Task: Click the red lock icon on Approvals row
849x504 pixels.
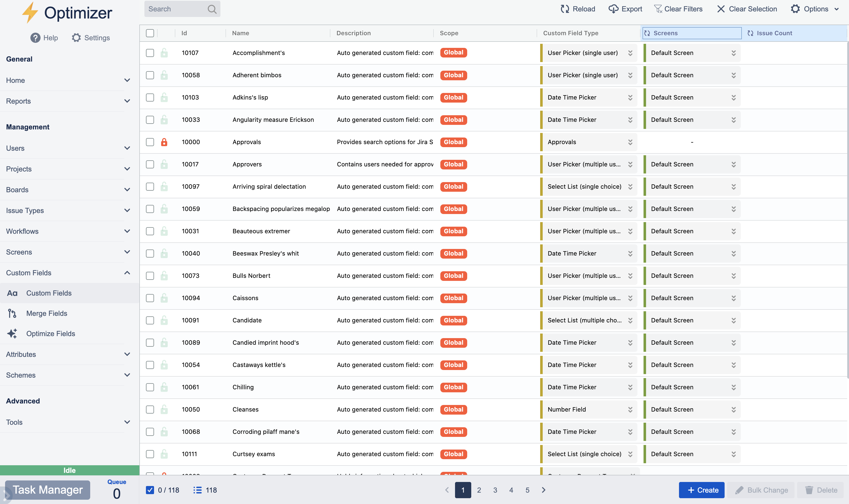Action: click(x=165, y=142)
